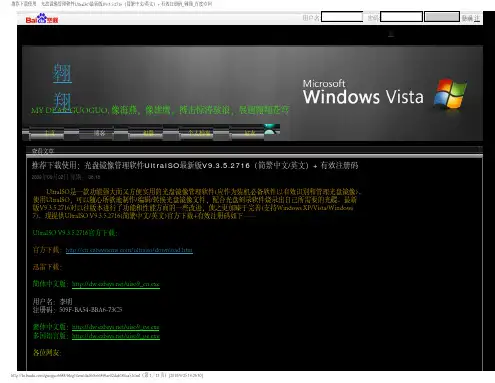495x383 pixels.
Task: Click the yellow UltraISO introduction paragraph
Action: [196, 204]
